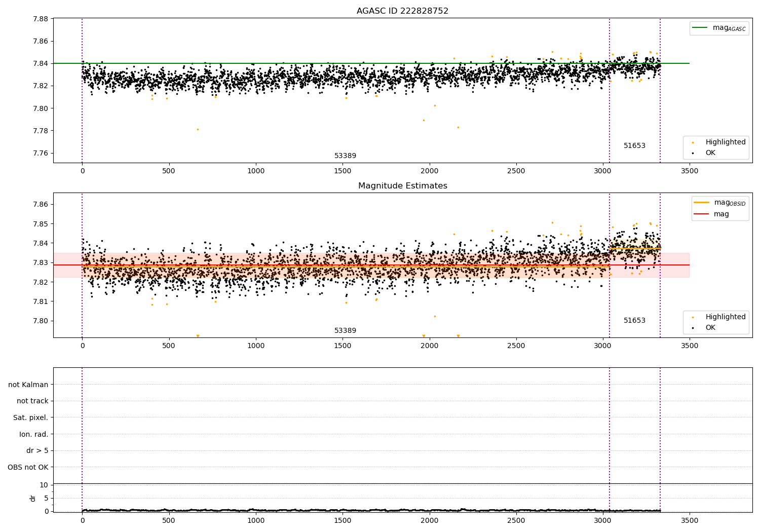760x532 pixels.
Task: Click OBSID label 53389 in Magnitude Estimates plot
Action: 345,331
